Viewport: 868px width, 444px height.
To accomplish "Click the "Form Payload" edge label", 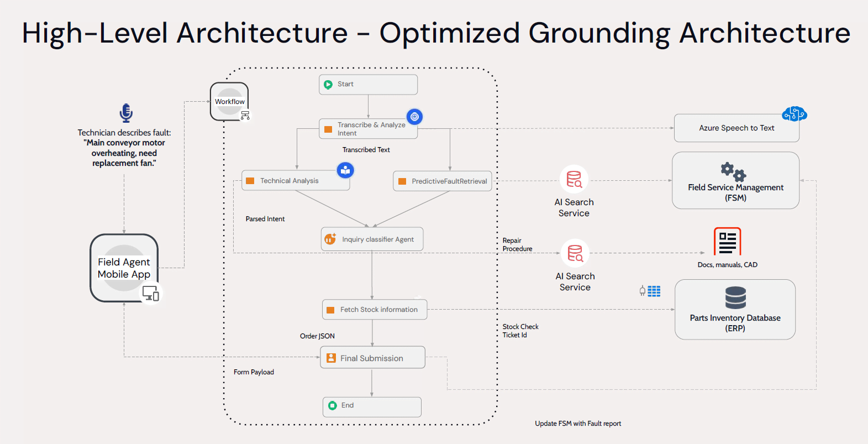I will (x=254, y=372).
